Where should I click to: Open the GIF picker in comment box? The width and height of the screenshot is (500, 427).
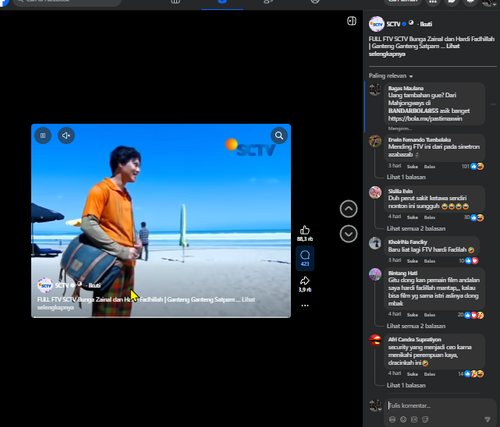pyautogui.click(x=414, y=419)
